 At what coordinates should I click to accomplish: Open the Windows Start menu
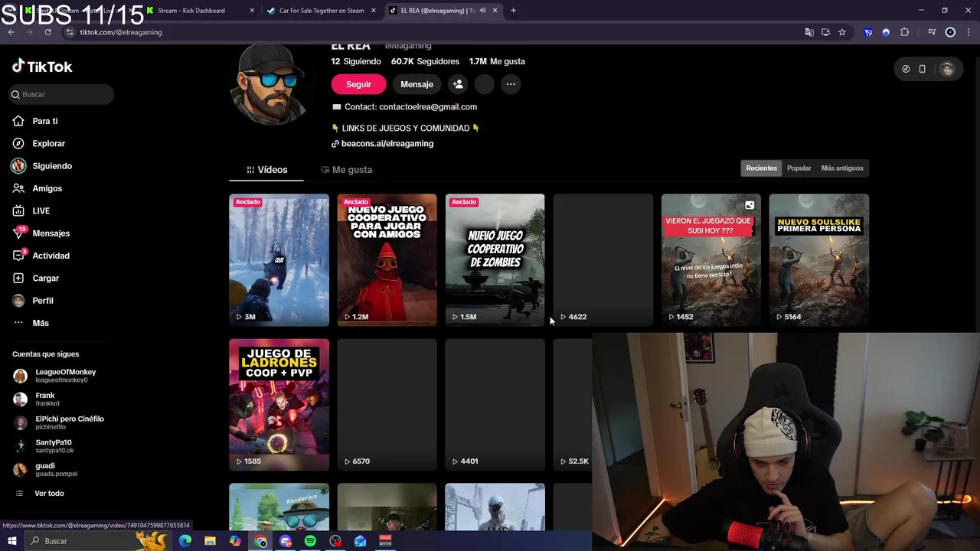tap(12, 541)
